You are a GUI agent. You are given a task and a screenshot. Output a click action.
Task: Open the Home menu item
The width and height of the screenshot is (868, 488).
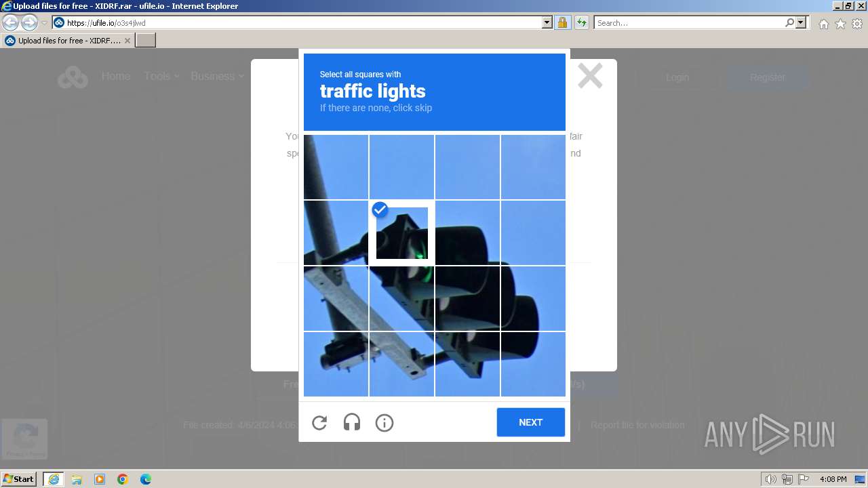(x=116, y=76)
